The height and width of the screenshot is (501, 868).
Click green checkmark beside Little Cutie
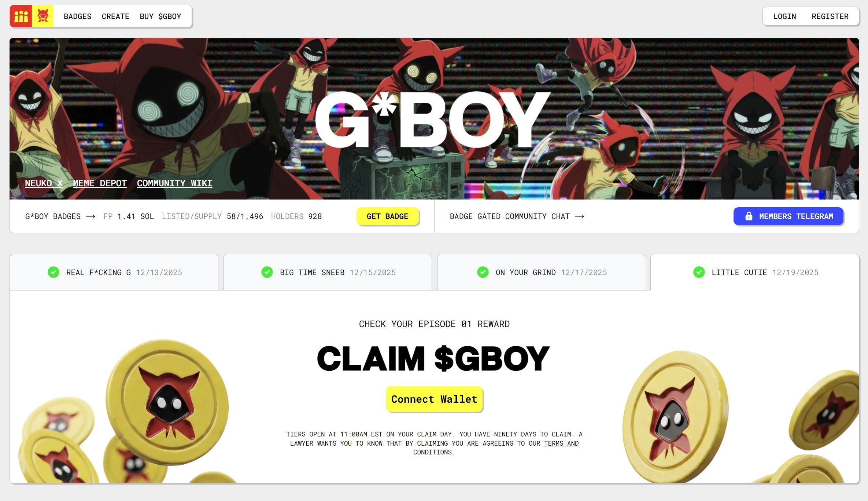point(699,272)
